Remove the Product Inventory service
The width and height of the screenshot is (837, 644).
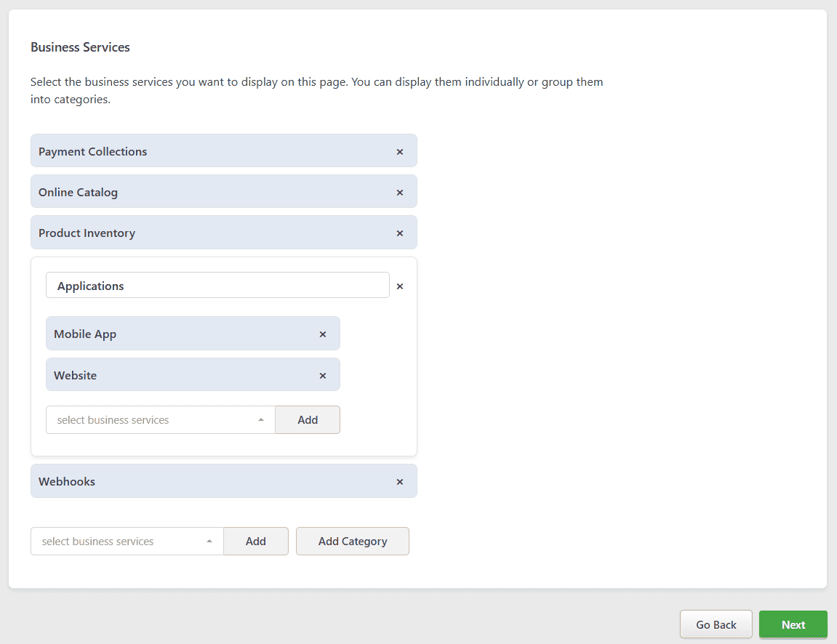click(399, 233)
